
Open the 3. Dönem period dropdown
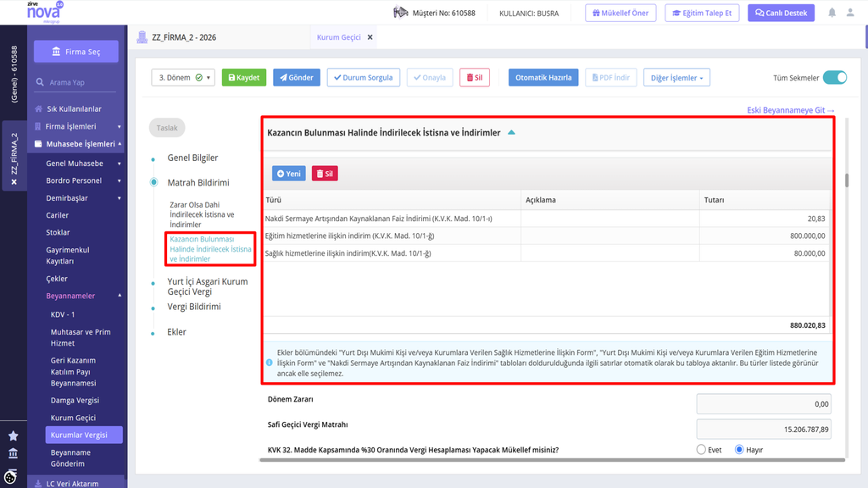(183, 77)
